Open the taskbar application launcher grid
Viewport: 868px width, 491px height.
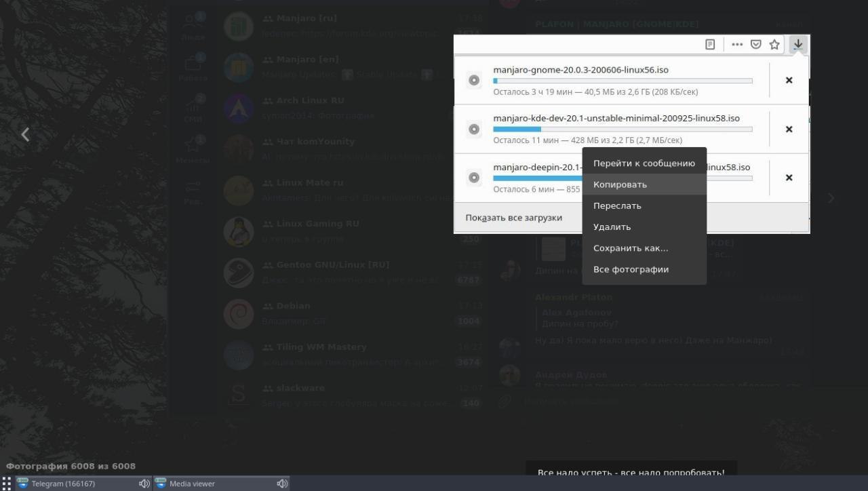[x=7, y=483]
